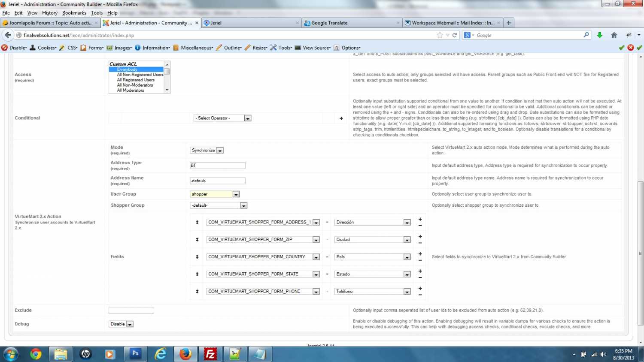The image size is (644, 362).
Task: Click the Windows Start button
Action: [x=10, y=354]
